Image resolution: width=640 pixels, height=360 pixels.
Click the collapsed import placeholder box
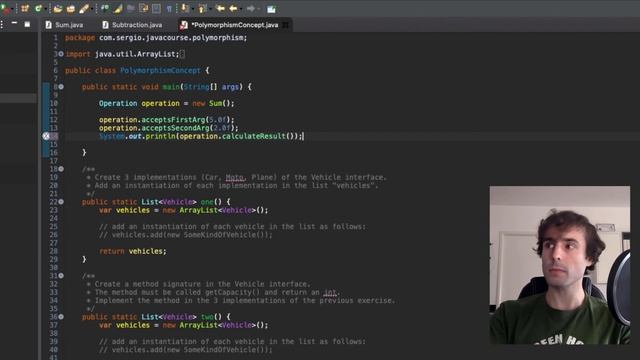pyautogui.click(x=182, y=54)
